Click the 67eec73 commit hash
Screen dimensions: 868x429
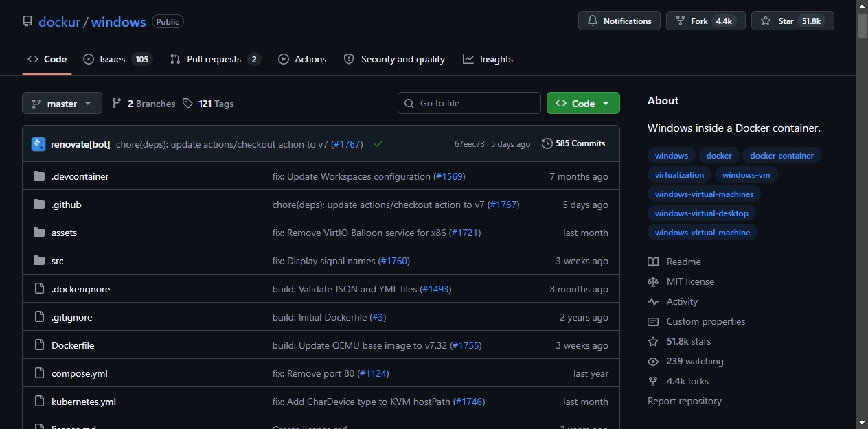point(469,144)
